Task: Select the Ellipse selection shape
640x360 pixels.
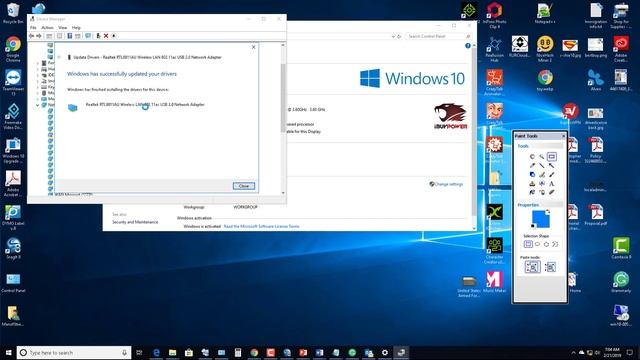Action: coord(538,244)
